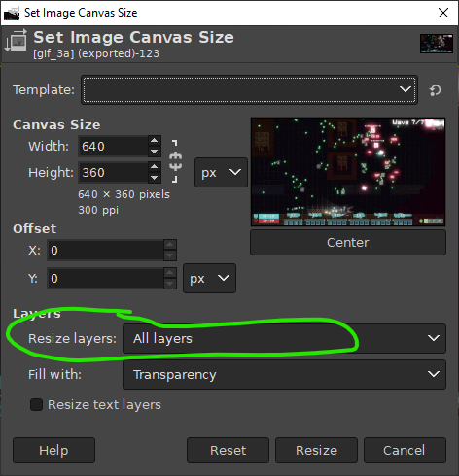Click the Offset X input field
The height and width of the screenshot is (476, 459).
pos(106,251)
